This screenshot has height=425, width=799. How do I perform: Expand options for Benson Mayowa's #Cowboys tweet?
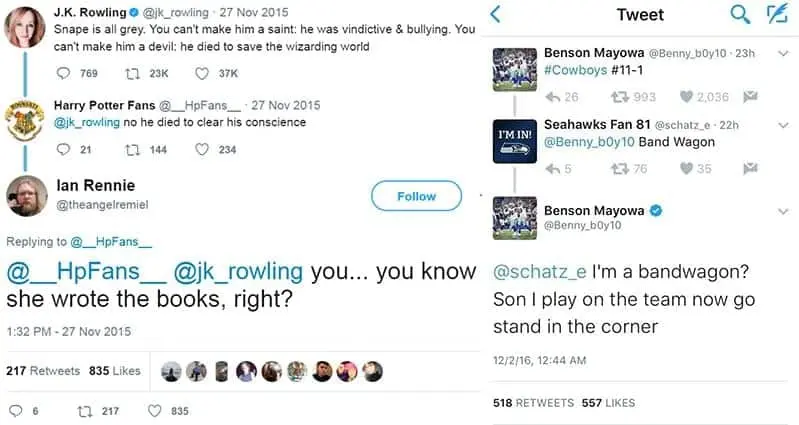782,53
